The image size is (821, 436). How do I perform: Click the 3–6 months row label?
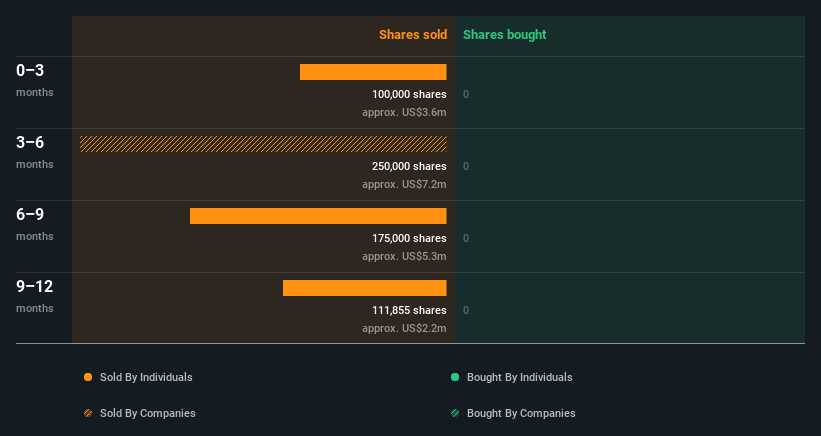[35, 152]
